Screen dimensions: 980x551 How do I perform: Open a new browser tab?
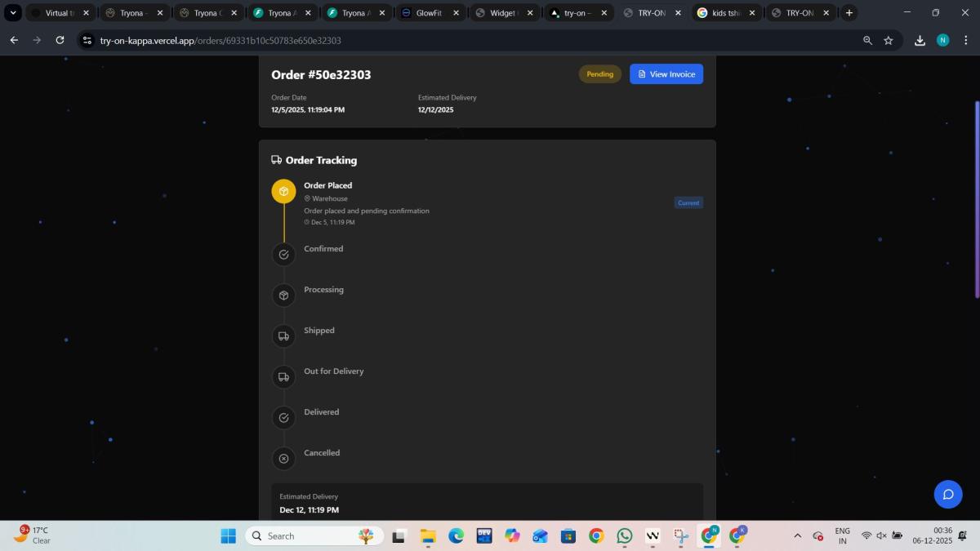pyautogui.click(x=849, y=13)
